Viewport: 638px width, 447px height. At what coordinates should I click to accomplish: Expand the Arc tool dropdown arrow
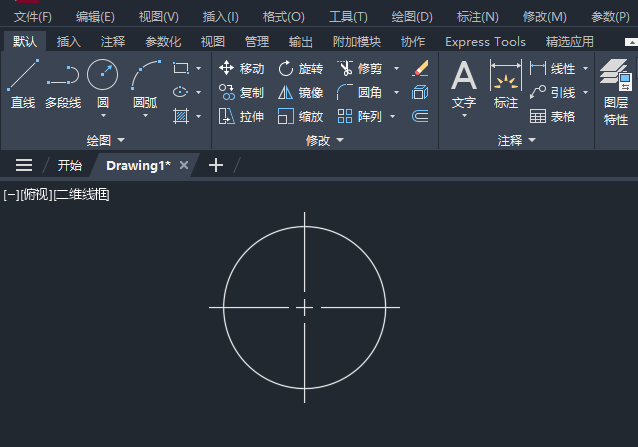coord(146,116)
